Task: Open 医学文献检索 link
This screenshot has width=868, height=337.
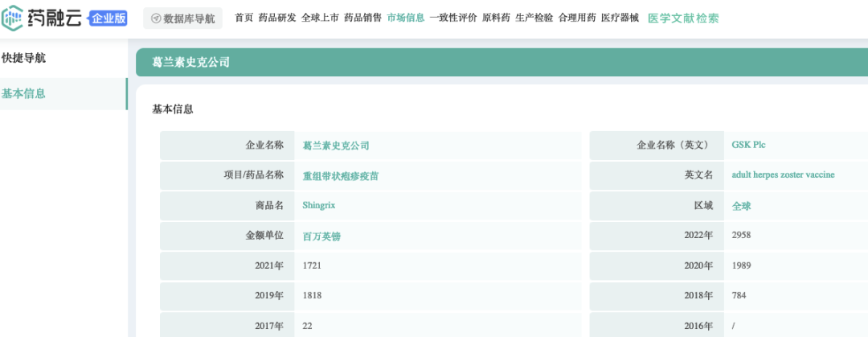Action: pos(683,18)
